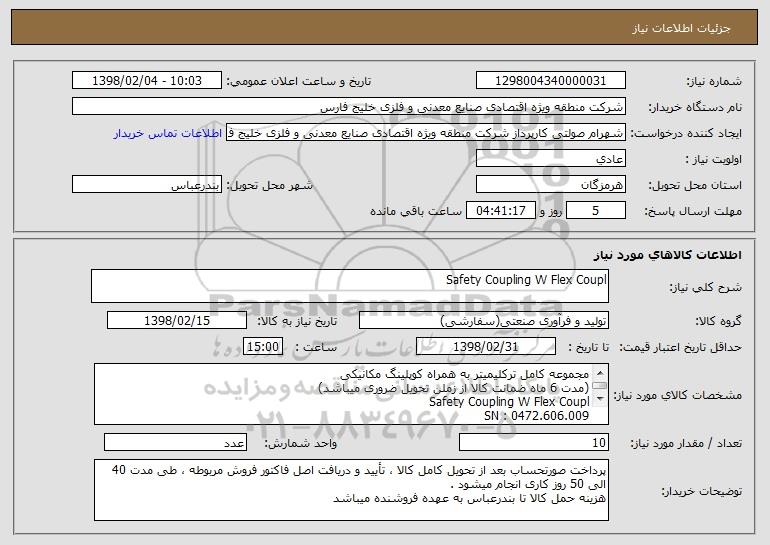The image size is (770, 545).
Task: Click the request creator field شهرام صولتی
Action: (426, 133)
